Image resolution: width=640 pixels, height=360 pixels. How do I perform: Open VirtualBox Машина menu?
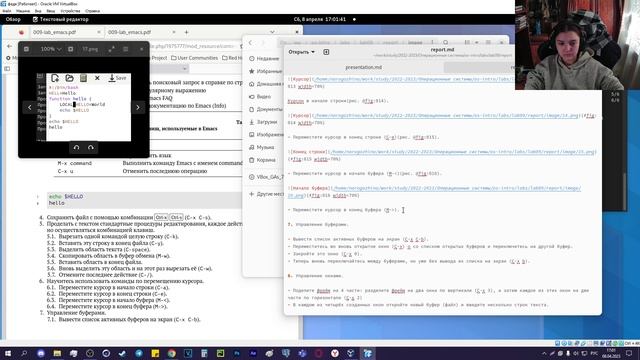click(23, 11)
